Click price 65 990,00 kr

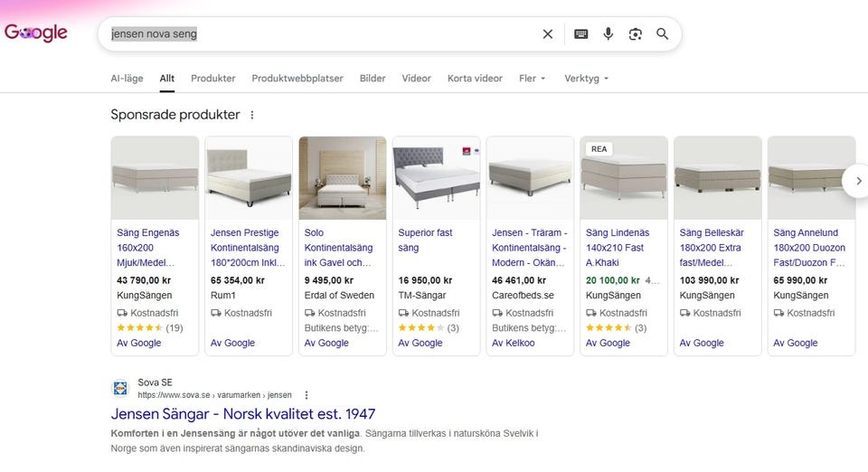tap(800, 280)
